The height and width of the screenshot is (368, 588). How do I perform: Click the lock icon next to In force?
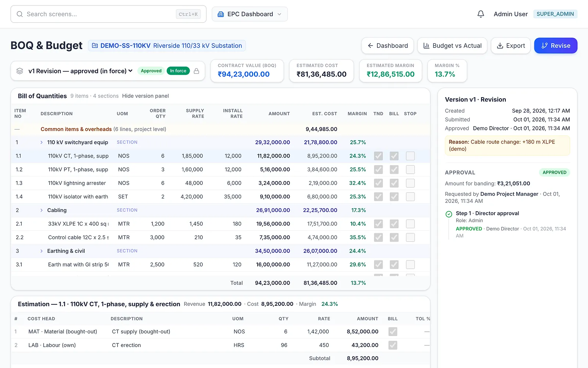point(197,71)
